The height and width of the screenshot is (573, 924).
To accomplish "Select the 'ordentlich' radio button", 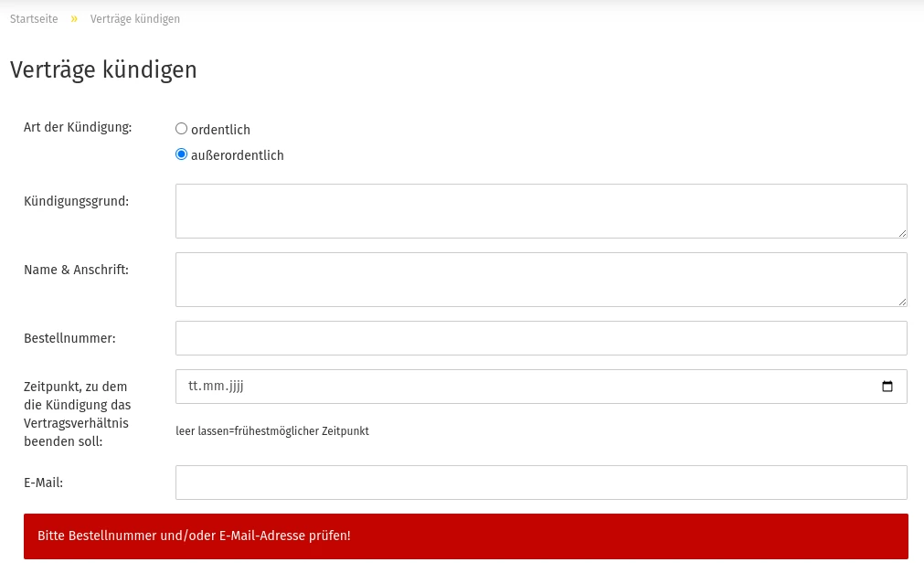I will [182, 129].
